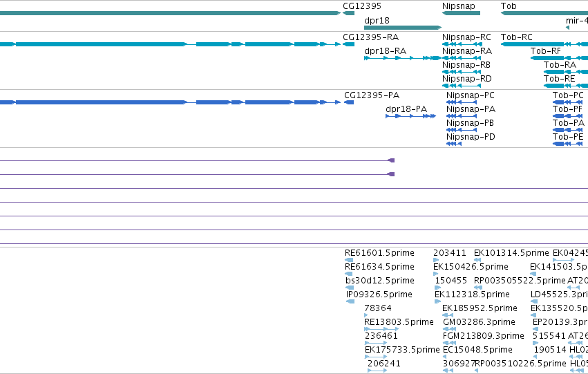Image resolution: width=588 pixels, height=374 pixels.
Task: Select EST GM03286.3prime
Action: click(479, 322)
